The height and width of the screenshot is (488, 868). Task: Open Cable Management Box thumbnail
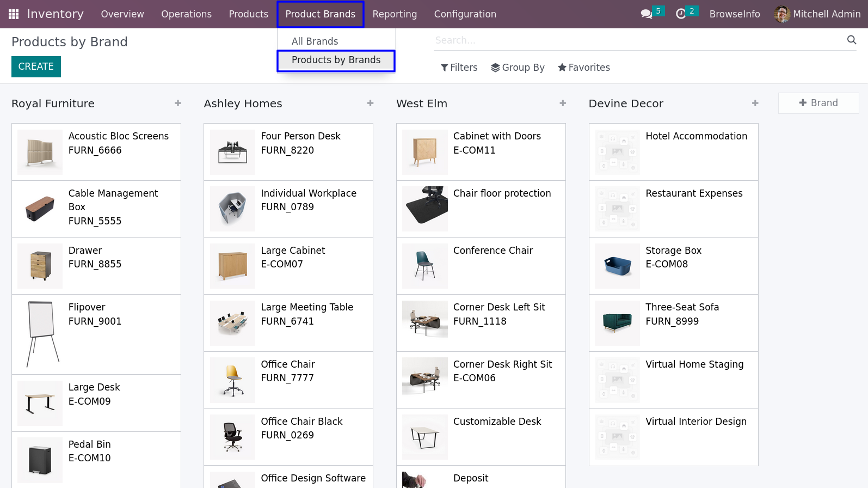[x=40, y=209]
